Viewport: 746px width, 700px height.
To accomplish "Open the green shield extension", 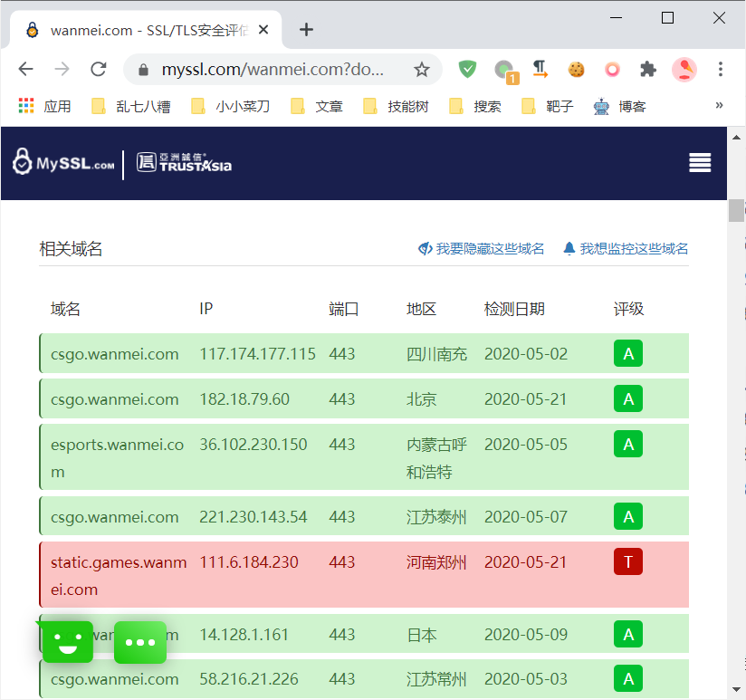I will coord(467,70).
